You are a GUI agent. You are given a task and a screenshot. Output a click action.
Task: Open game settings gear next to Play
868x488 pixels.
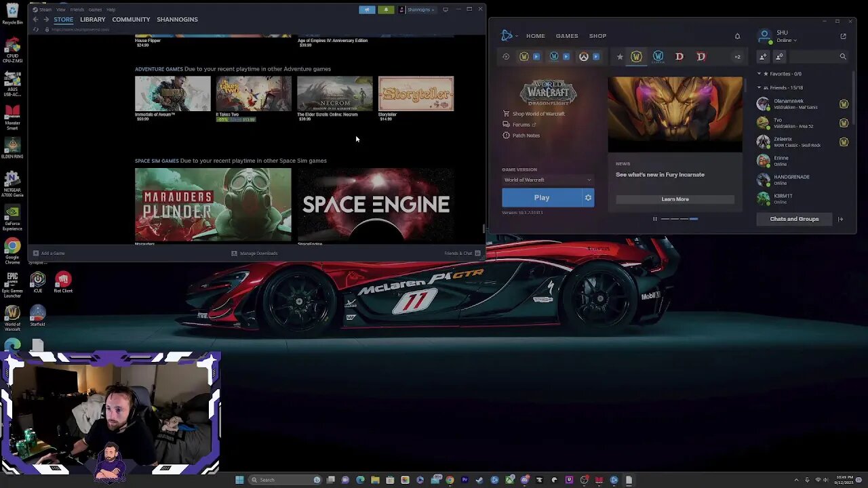click(588, 198)
